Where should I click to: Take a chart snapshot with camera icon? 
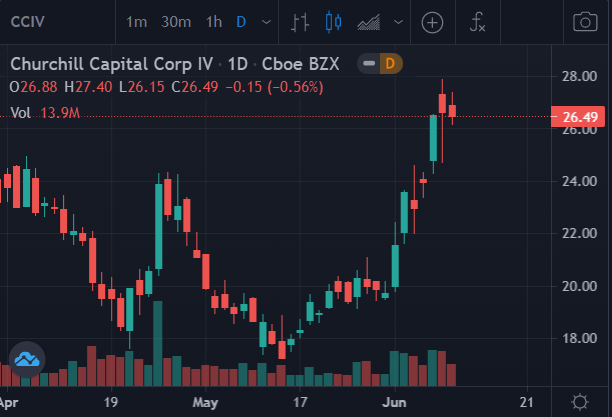[x=585, y=22]
